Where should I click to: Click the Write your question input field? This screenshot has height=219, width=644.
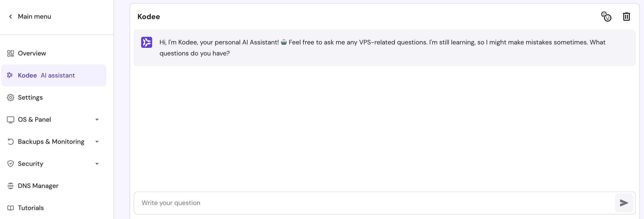pyautogui.click(x=373, y=203)
